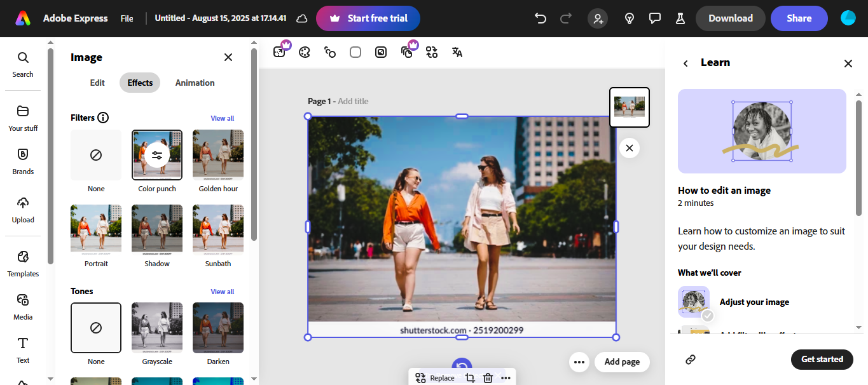Apply the Grayscale tone swatch
Image resolution: width=868 pixels, height=385 pixels.
(156, 327)
